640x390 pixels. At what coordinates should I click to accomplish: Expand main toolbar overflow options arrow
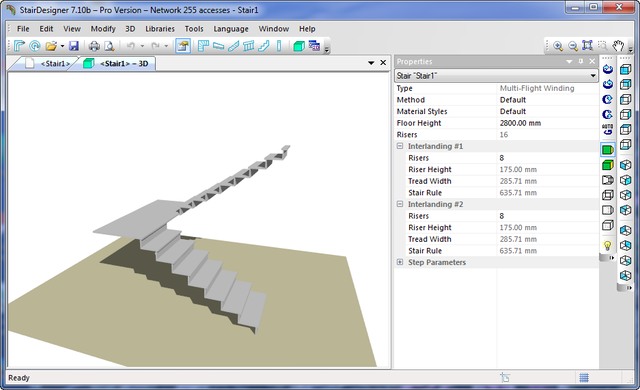pos(327,49)
